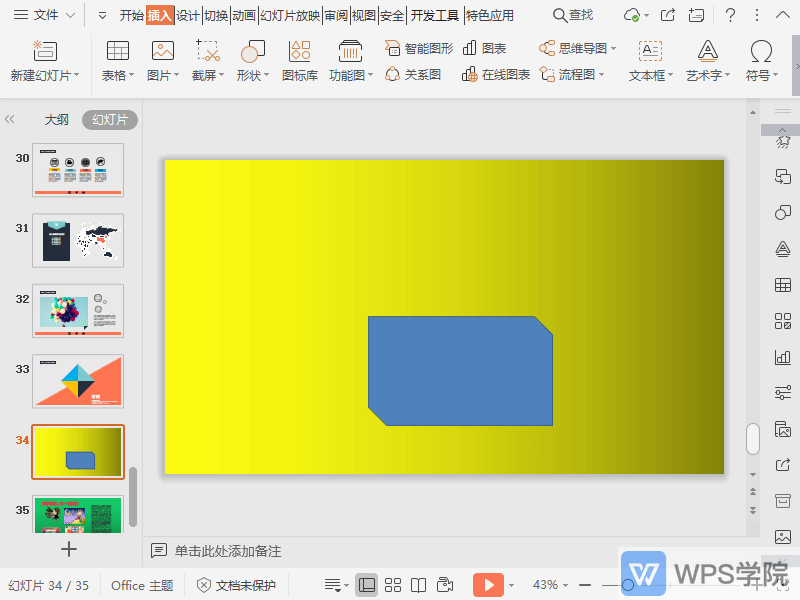Insert a 智能图形 smart graphic
Screen dimensions: 800x600
[x=419, y=48]
